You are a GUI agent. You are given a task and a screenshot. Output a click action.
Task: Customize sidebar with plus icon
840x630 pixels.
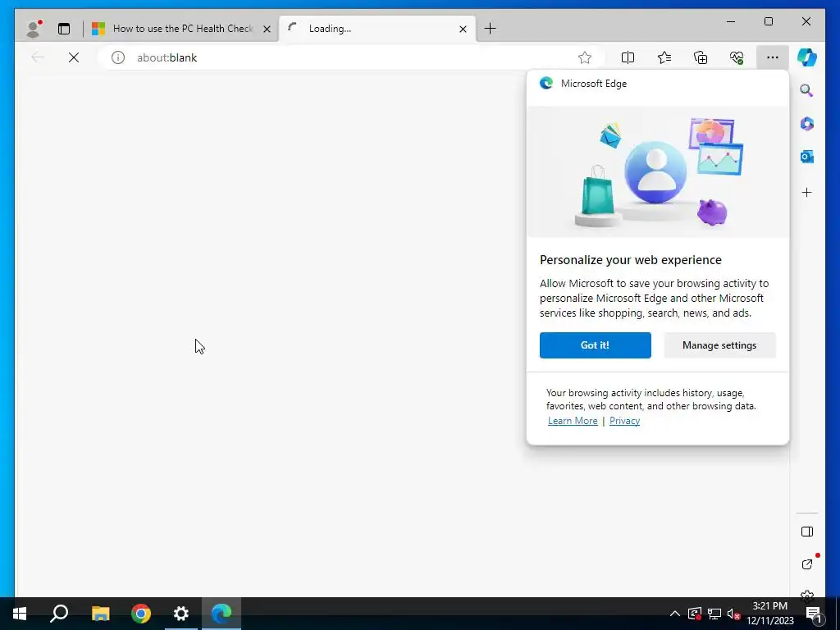[x=807, y=192]
